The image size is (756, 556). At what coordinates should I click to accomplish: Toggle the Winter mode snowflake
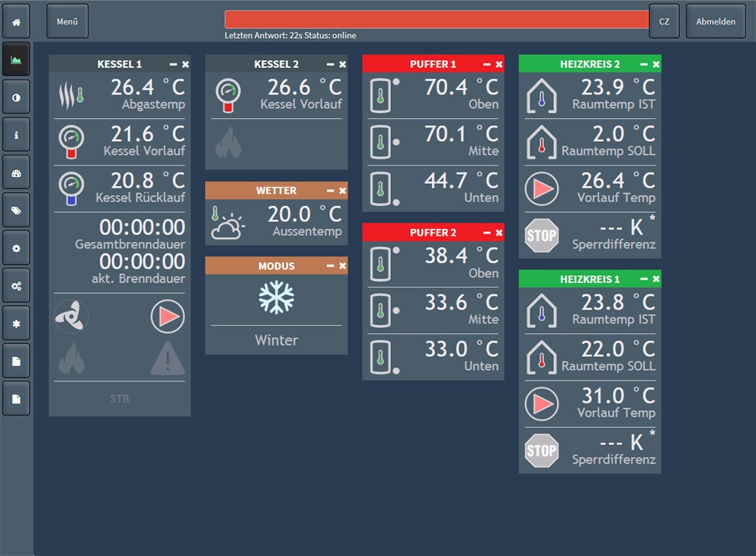pyautogui.click(x=276, y=297)
